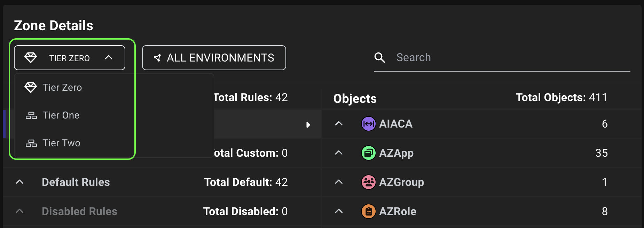Expand the highlighted rule row arrow
This screenshot has height=228, width=644.
pos(308,125)
